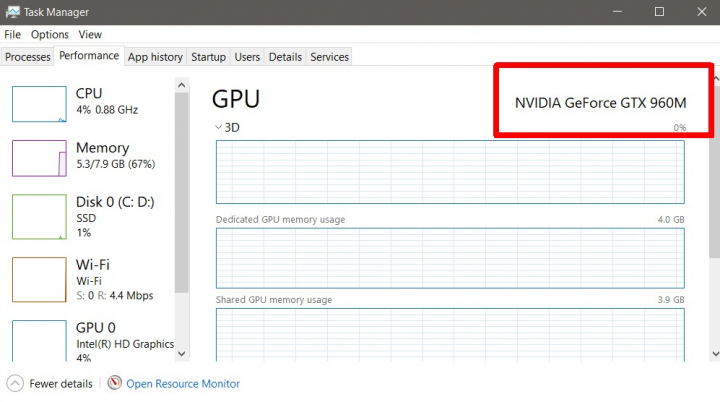The width and height of the screenshot is (720, 402).
Task: Click the Fewer details arrow icon
Action: (15, 383)
